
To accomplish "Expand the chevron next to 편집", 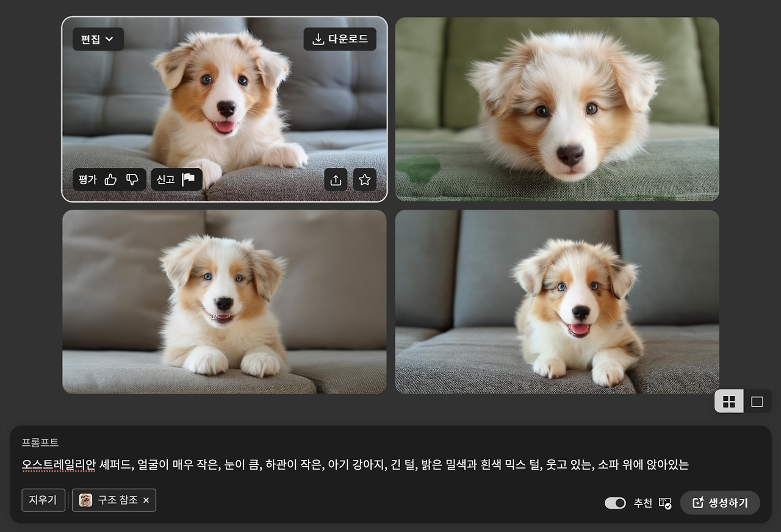I will click(x=110, y=39).
